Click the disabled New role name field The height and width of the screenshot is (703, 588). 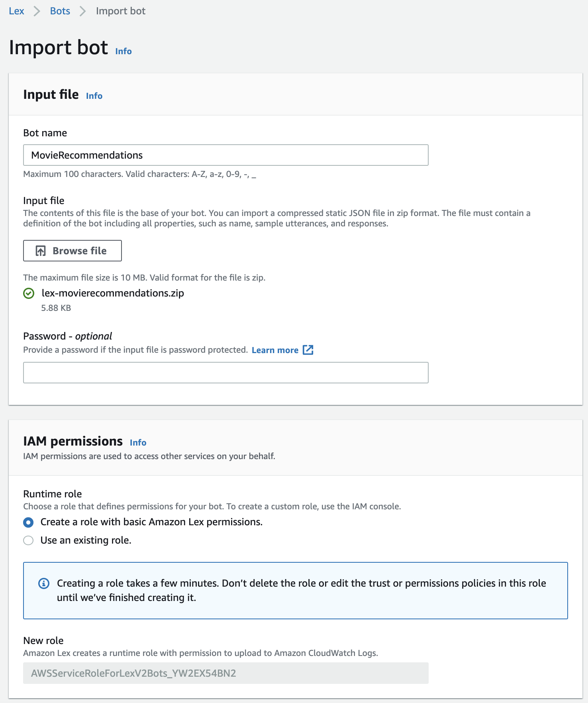(x=225, y=673)
